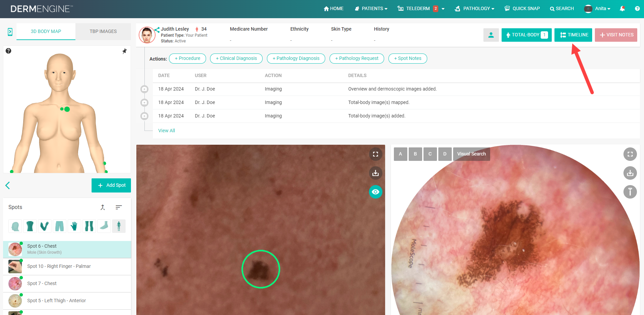Viewport: 644px width, 315px height.
Task: Open notifications bell icon
Action: (622, 9)
